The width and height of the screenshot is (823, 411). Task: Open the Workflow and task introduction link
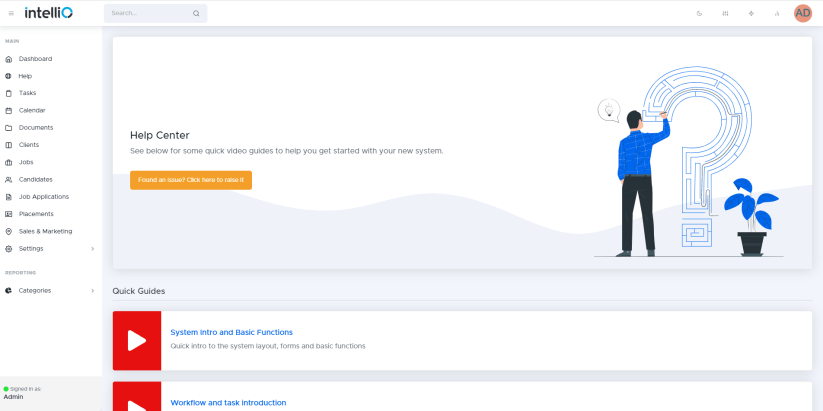[228, 402]
